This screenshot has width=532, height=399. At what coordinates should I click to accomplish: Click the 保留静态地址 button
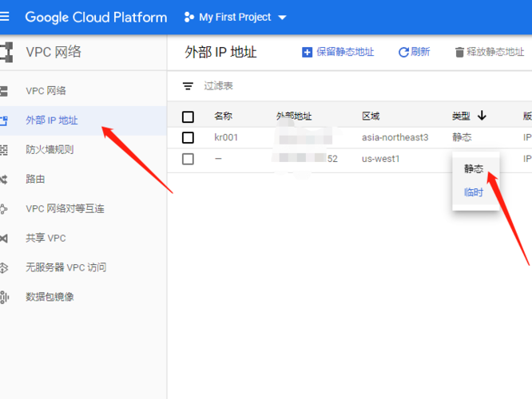(x=338, y=52)
